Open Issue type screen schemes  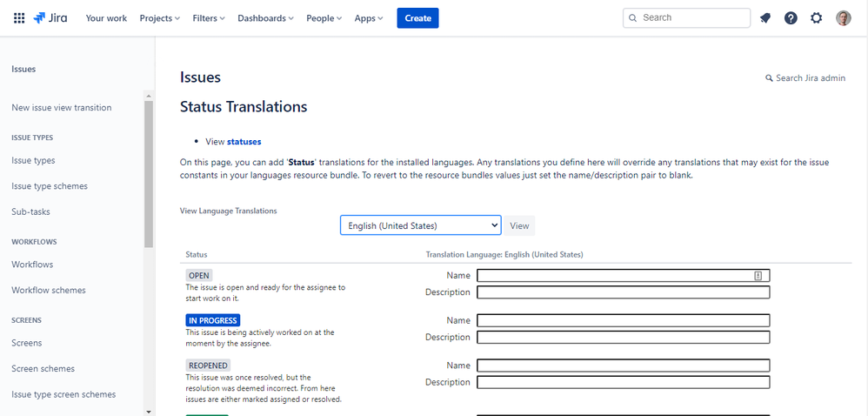[63, 394]
